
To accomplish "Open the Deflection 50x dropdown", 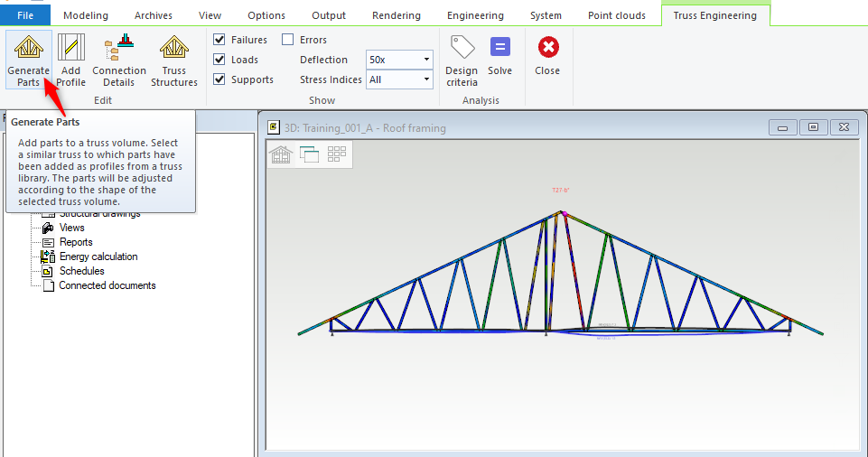I will pos(399,60).
